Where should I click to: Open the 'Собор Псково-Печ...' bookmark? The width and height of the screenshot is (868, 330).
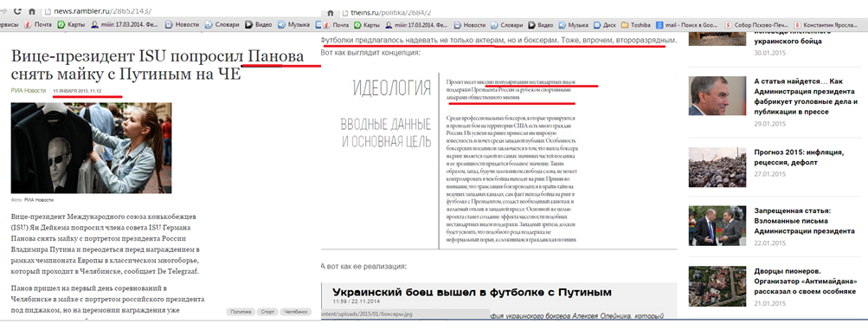756,24
